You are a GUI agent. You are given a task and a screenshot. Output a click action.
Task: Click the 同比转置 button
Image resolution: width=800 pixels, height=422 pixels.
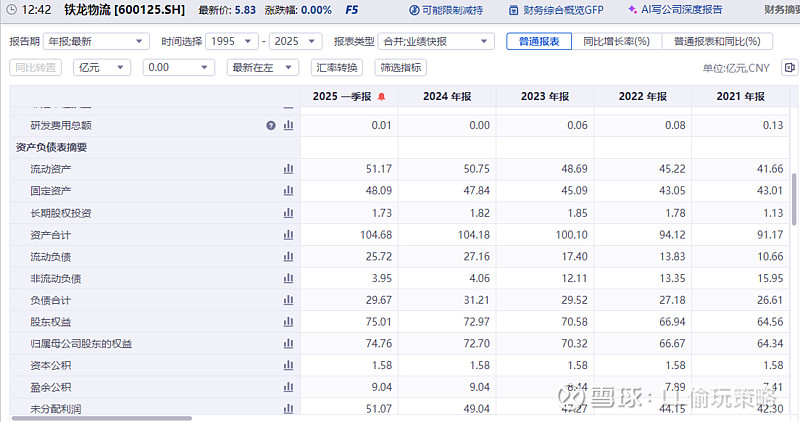pos(35,67)
